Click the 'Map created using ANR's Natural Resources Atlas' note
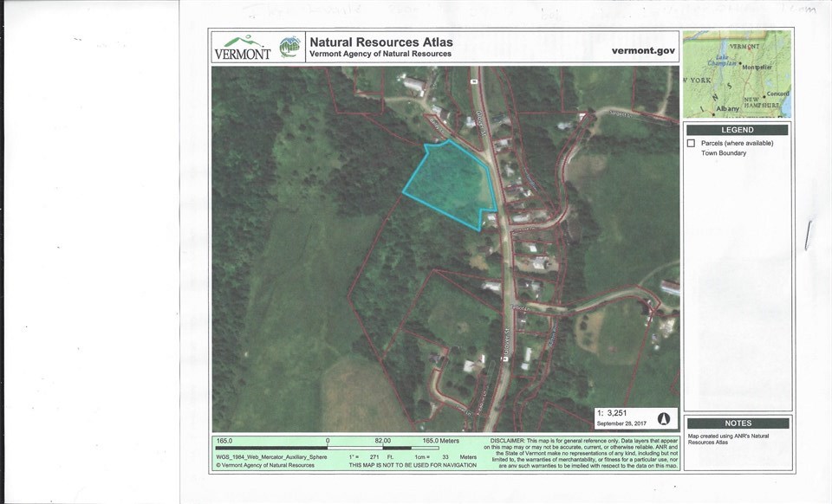832x504 pixels. point(728,439)
